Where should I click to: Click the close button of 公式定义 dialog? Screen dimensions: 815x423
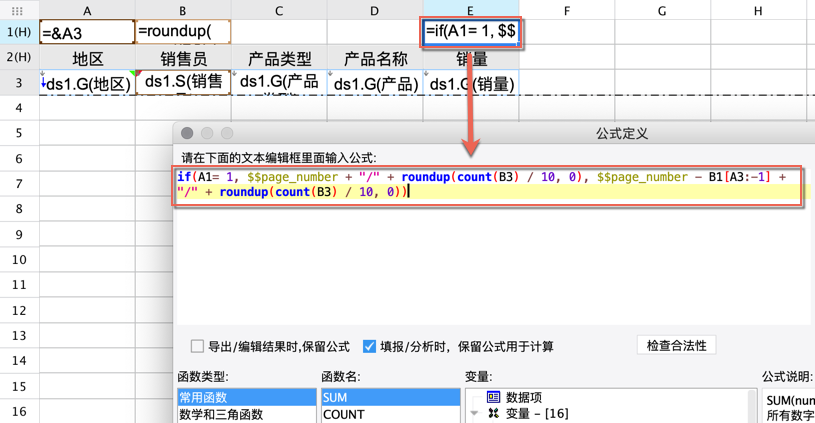tap(187, 133)
